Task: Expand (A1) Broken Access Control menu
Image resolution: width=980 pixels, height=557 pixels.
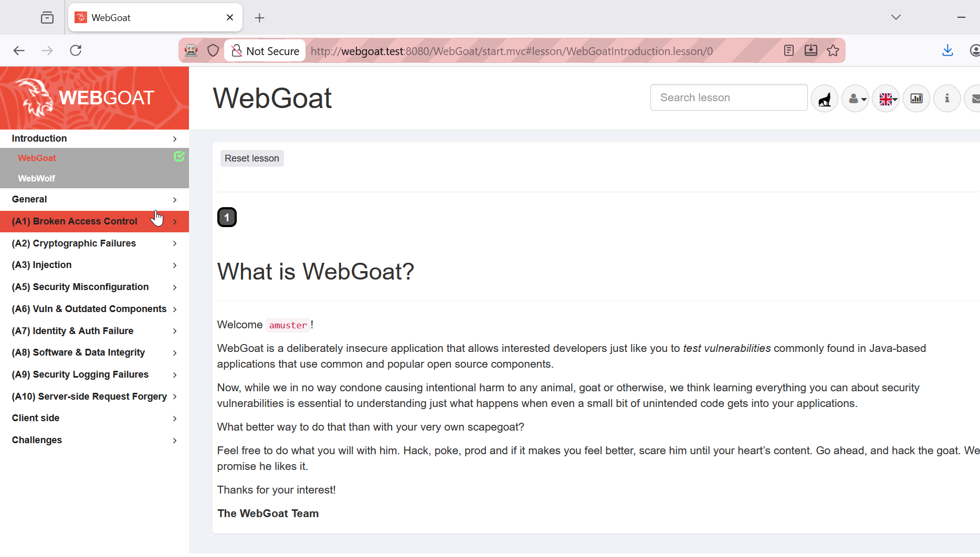Action: coord(94,221)
